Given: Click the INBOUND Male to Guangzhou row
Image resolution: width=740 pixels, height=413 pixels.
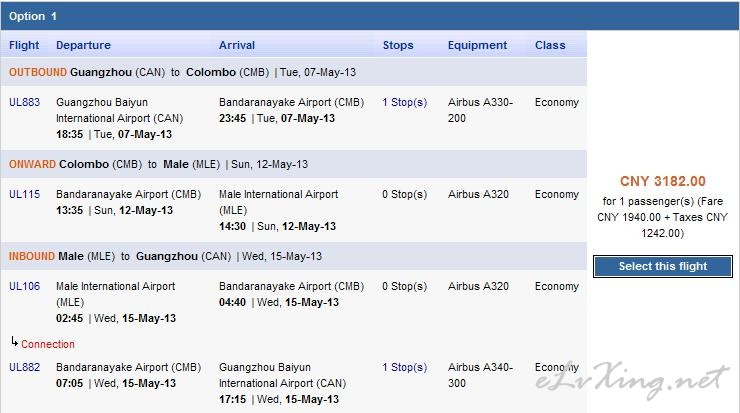Looking at the screenshot, I should pyautogui.click(x=294, y=256).
